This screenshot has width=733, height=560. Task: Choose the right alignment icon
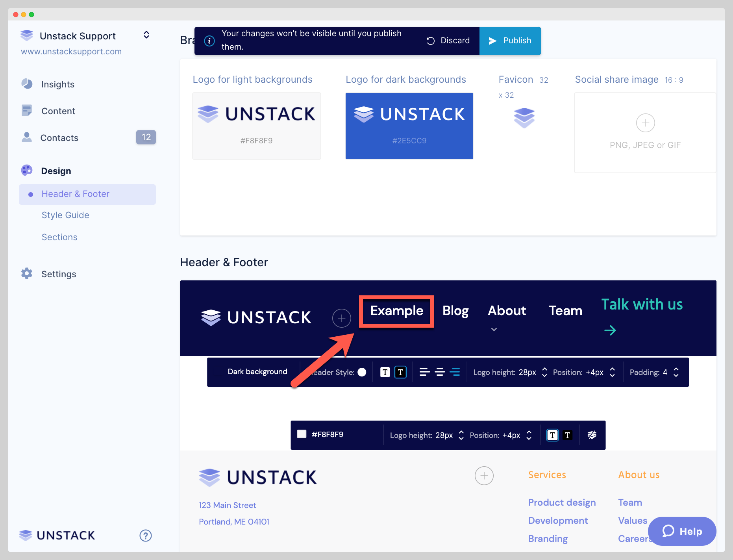(455, 372)
